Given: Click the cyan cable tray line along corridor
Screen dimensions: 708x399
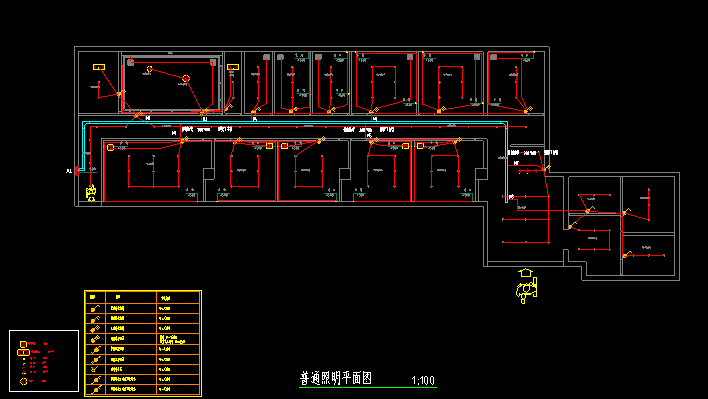Looking at the screenshot, I should click(x=293, y=122).
